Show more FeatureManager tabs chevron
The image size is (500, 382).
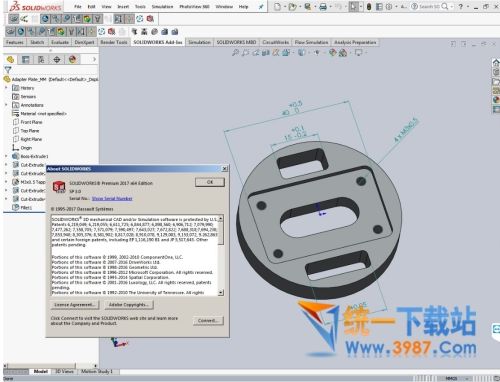[x=94, y=59]
